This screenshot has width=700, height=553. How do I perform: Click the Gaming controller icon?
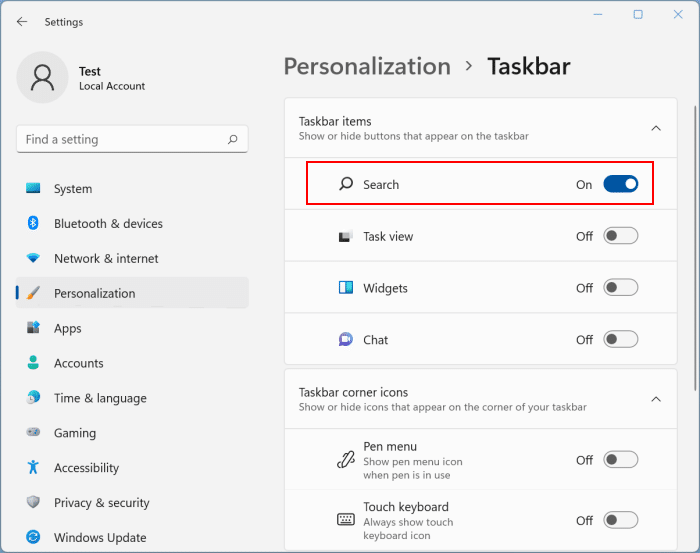33,432
